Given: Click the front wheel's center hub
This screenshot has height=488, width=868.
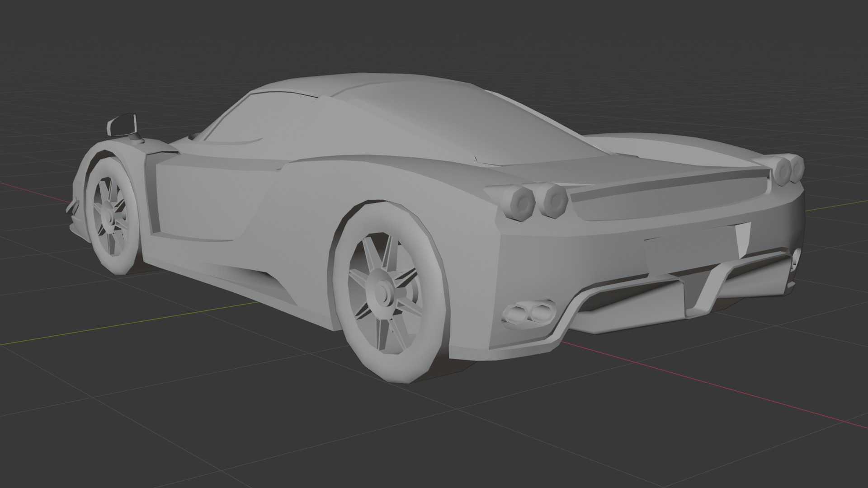Looking at the screenshot, I should (108, 216).
